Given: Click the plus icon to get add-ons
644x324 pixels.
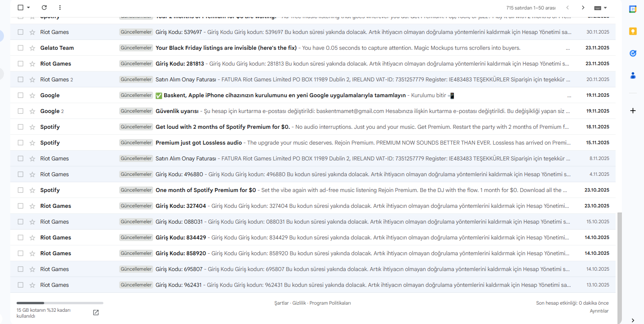Looking at the screenshot, I should tap(633, 111).
